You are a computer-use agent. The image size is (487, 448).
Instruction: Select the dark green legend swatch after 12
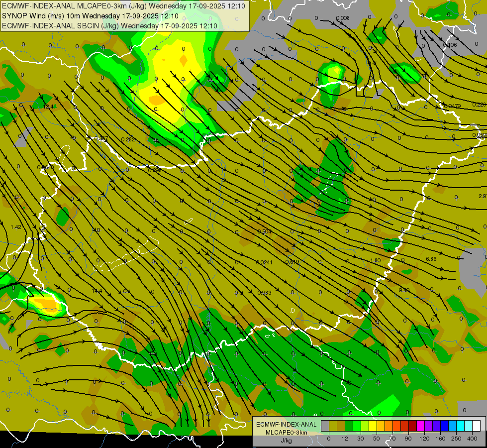[x=349, y=426]
